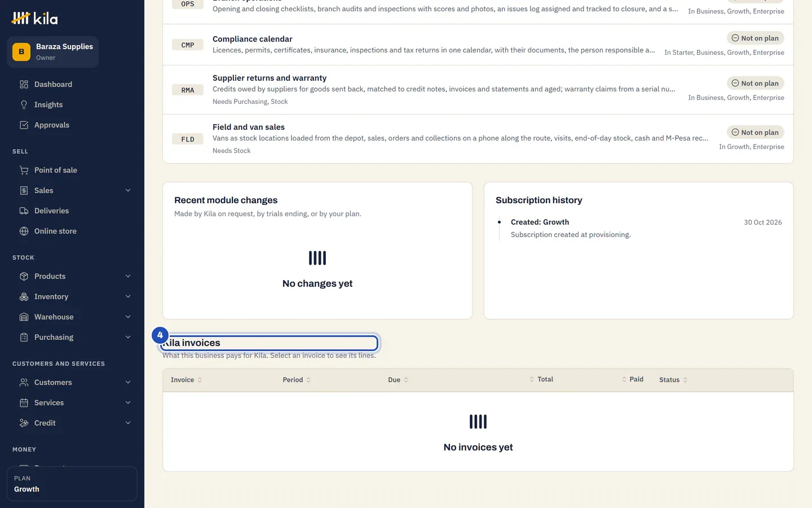
Task: Click the Growth plan card in sidebar
Action: pos(72,484)
